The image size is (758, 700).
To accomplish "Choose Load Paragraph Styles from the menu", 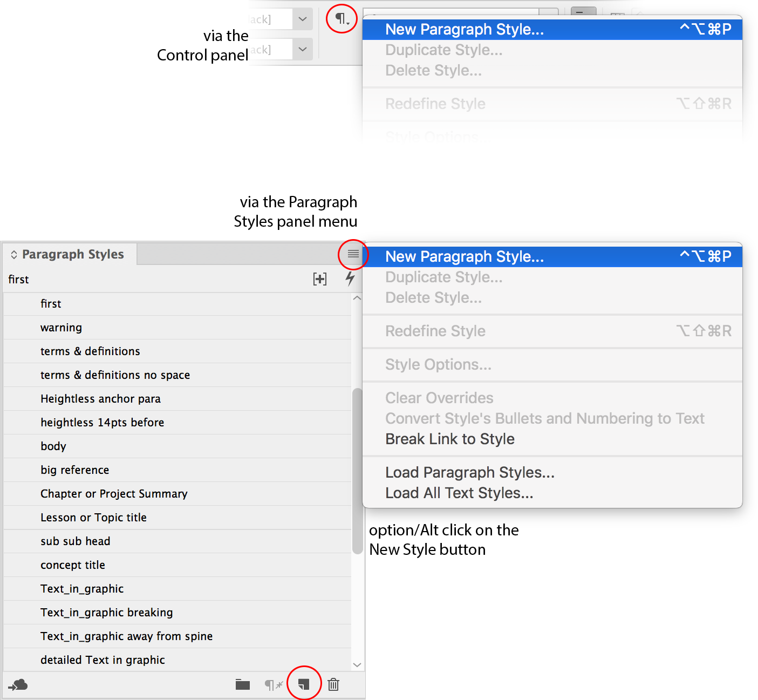I will pos(469,473).
